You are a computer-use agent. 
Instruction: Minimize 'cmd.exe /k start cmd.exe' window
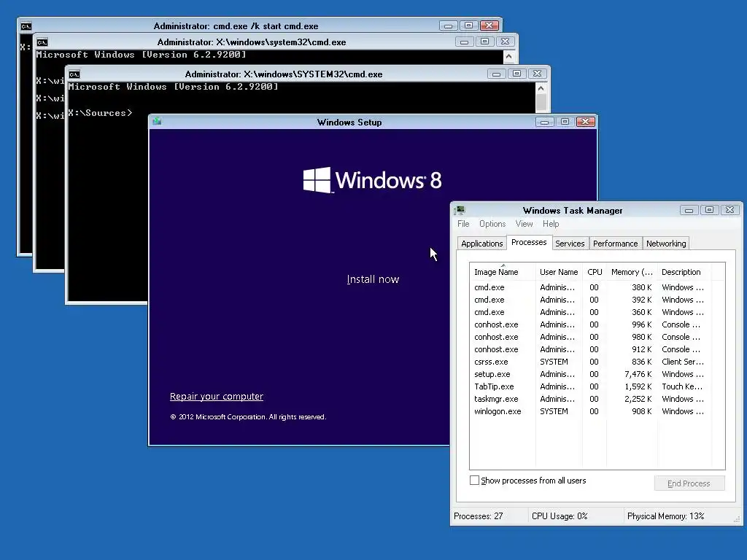[449, 26]
